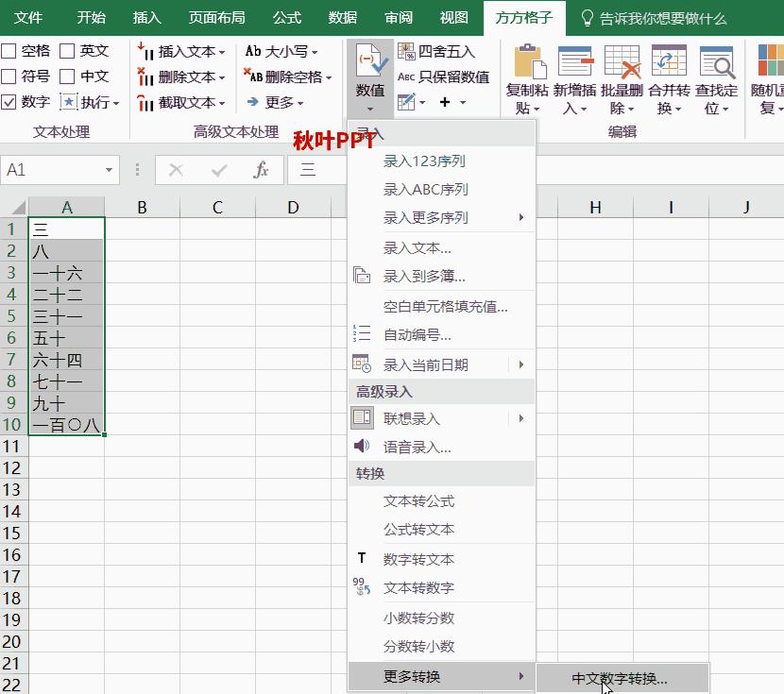Expand the 录入更多序列 submenu

pyautogui.click(x=425, y=218)
